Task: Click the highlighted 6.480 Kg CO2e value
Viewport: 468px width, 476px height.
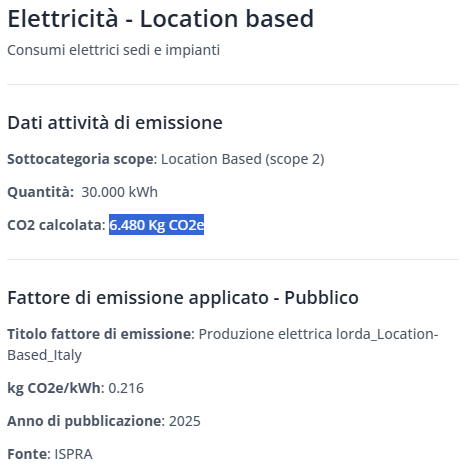Action: (156, 225)
